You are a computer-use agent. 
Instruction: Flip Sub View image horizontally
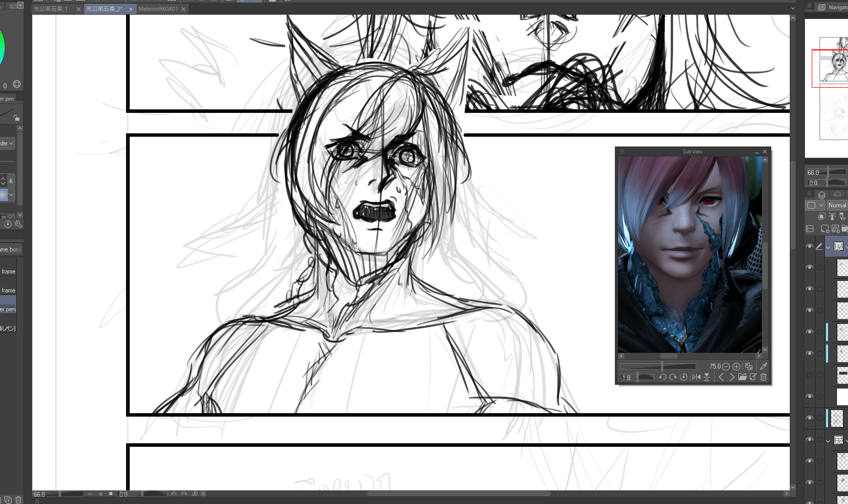click(x=696, y=377)
